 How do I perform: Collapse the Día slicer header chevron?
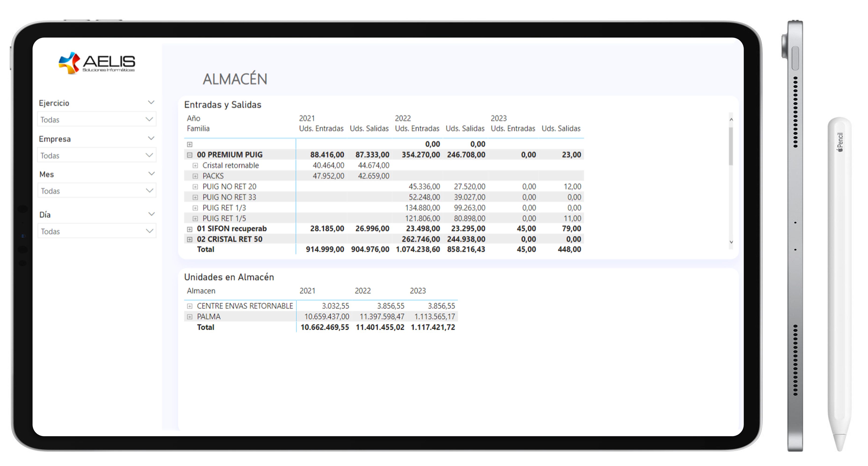(152, 214)
